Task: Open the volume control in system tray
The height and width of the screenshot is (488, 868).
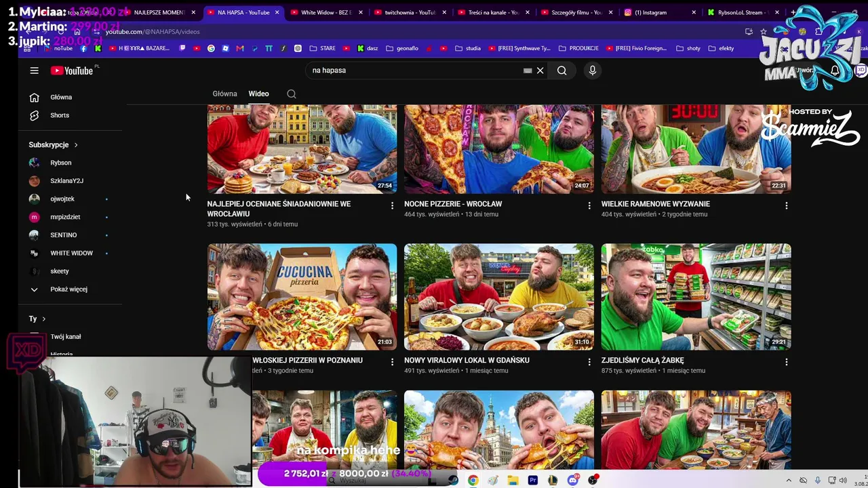Action: pos(843,481)
